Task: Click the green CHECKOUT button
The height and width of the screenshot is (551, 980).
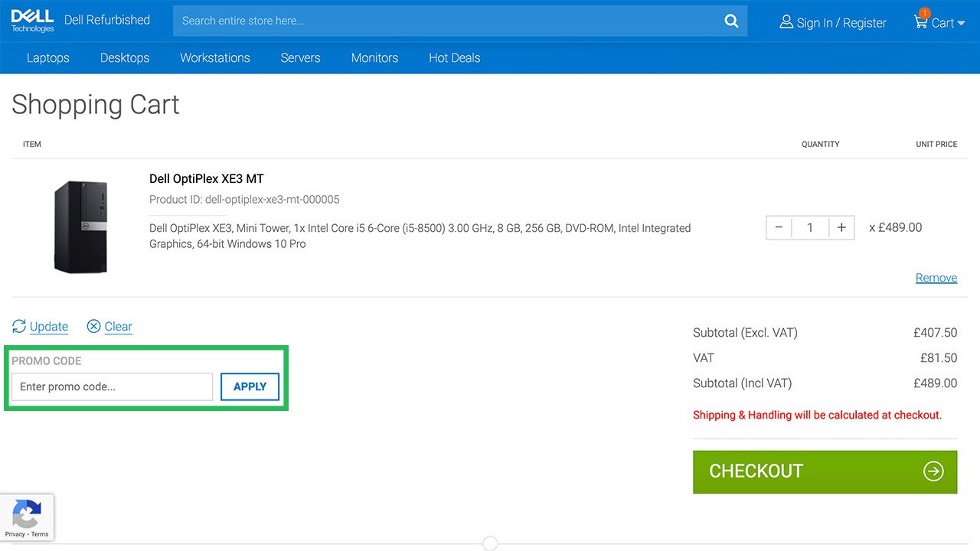Action: [825, 471]
